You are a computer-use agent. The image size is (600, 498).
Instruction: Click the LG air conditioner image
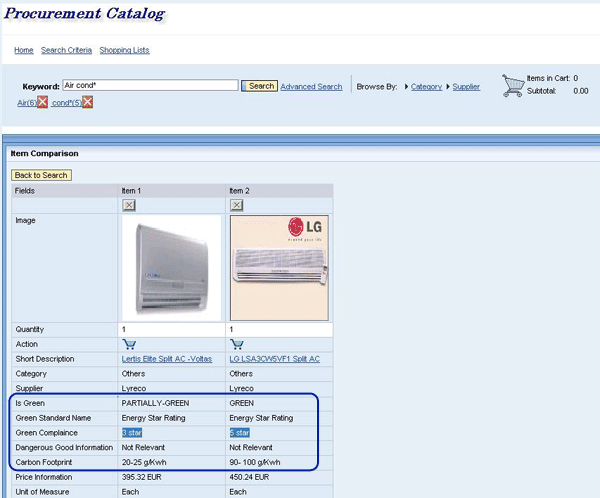tap(278, 266)
